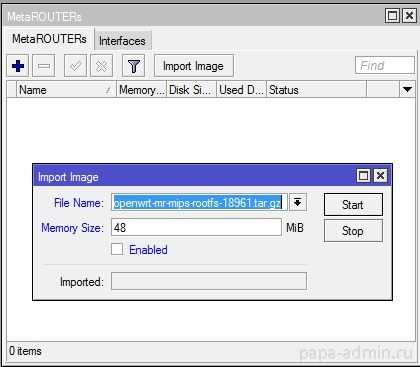Add a new MetaROUTER with plus icon
Viewport: 420px width, 367px height.
(x=18, y=66)
